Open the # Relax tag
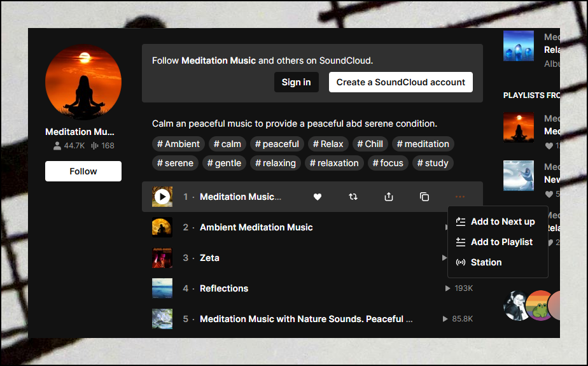 pyautogui.click(x=328, y=144)
